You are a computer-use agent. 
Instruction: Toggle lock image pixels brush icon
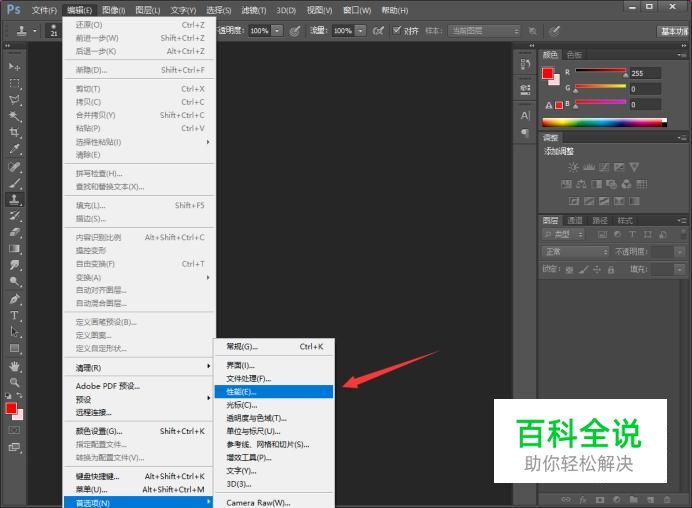coord(583,269)
